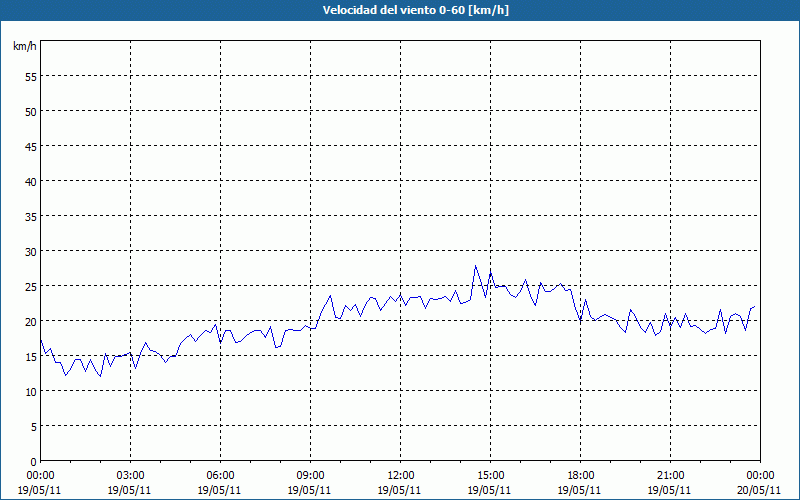
Task: Select the "12:00" time label
Action: click(x=401, y=476)
